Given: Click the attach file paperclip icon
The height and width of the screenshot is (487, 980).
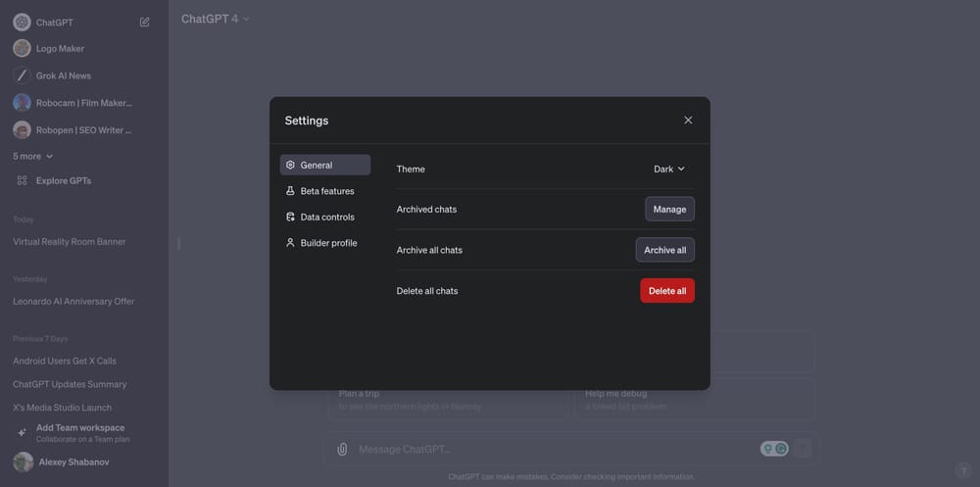Looking at the screenshot, I should (342, 449).
